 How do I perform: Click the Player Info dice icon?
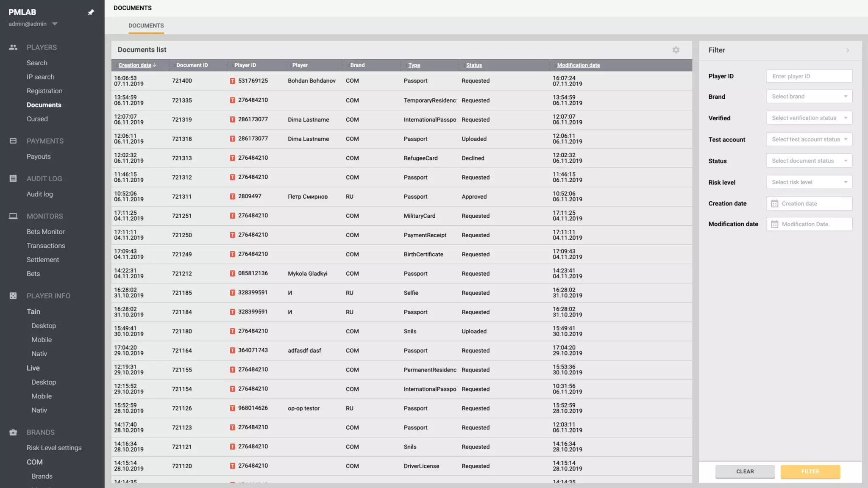(x=13, y=296)
